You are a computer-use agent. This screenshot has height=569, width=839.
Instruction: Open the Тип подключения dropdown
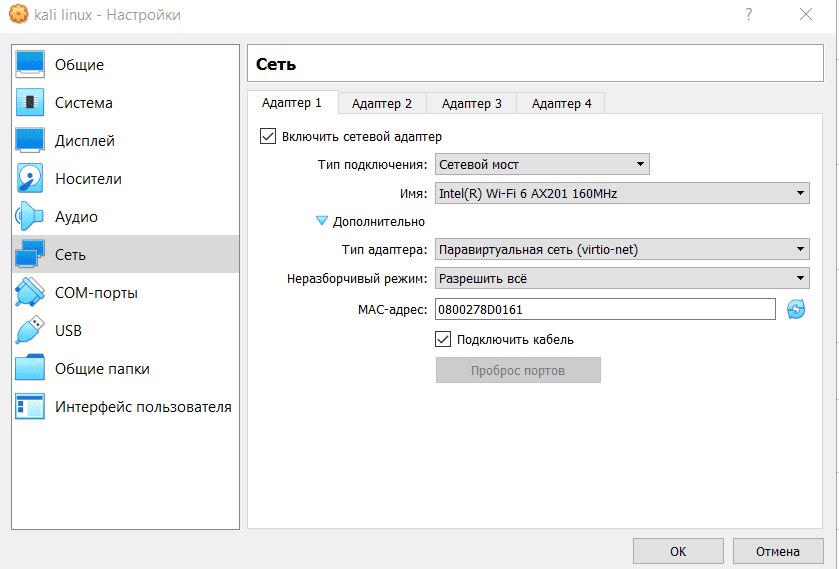[x=542, y=165]
